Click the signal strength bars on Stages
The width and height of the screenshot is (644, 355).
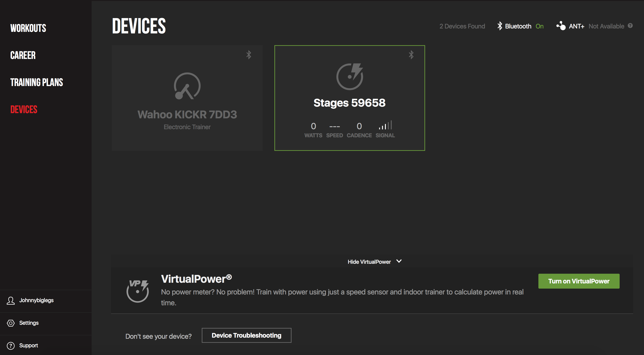(385, 125)
